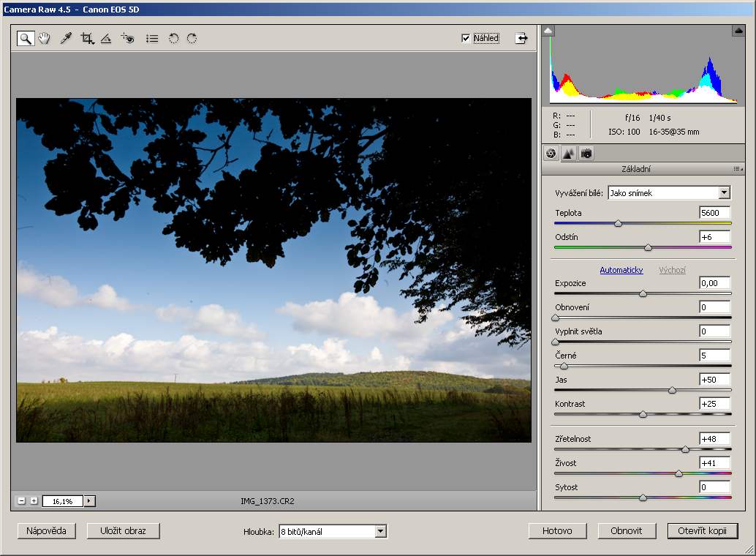
Task: Click the Teplota slider handle
Action: coord(618,223)
